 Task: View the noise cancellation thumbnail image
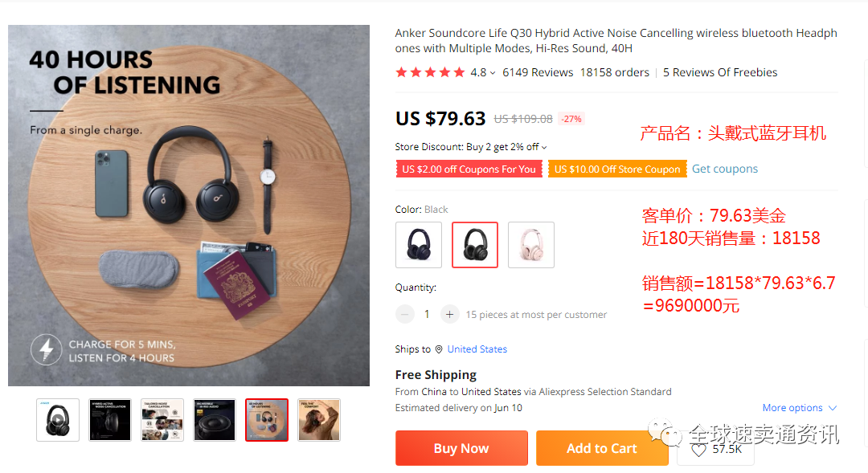pos(110,420)
